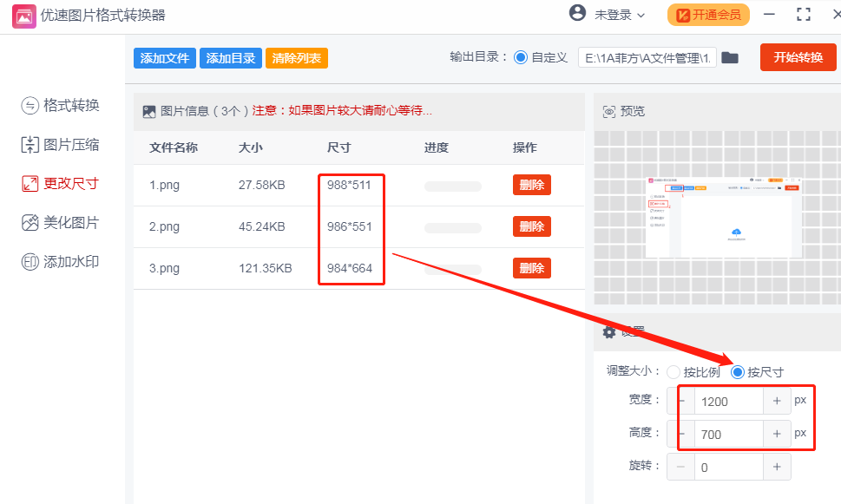The image size is (841, 504).
Task: Click the 添加文件 button
Action: click(165, 58)
